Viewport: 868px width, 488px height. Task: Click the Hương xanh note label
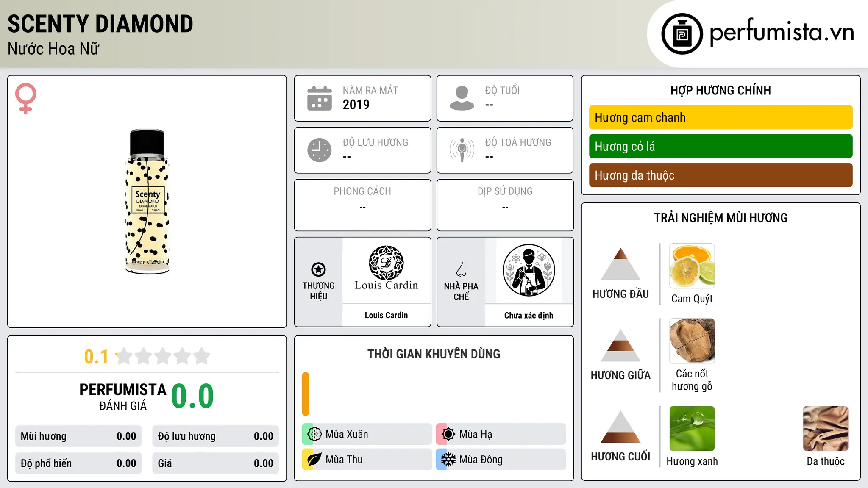pos(692,461)
